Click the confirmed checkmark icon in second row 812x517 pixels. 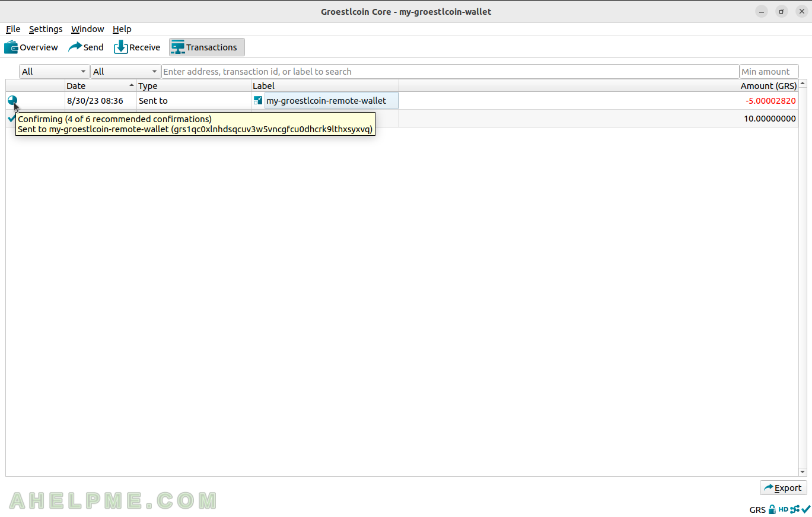coord(11,119)
